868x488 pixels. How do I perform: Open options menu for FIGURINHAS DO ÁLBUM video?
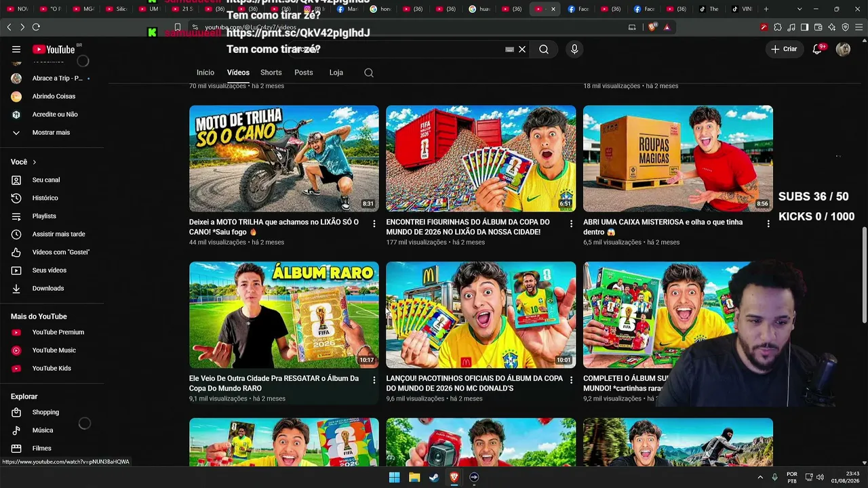(571, 224)
